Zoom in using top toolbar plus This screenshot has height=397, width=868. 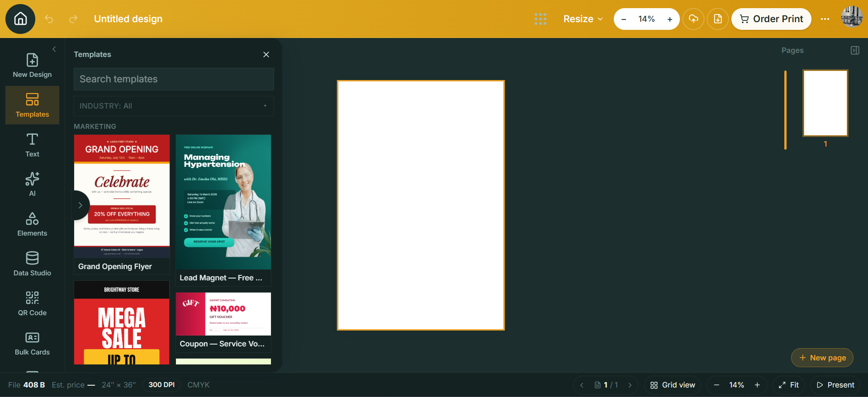[x=670, y=19]
